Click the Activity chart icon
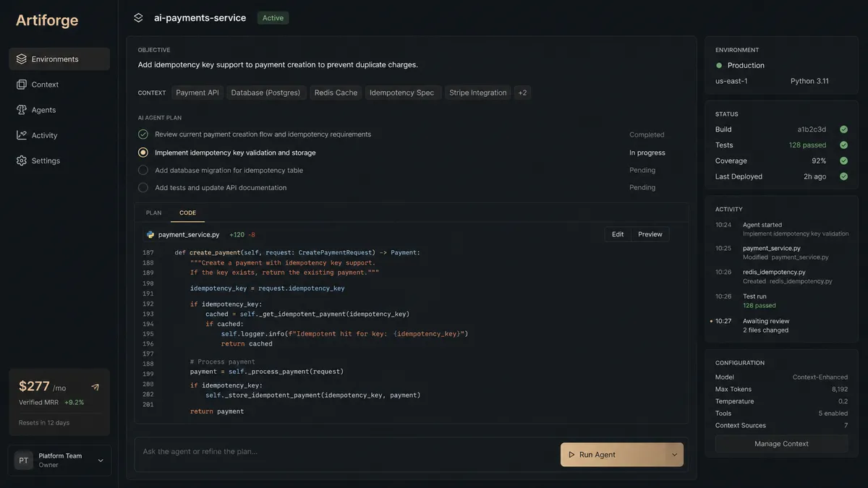868x488 pixels. point(22,135)
